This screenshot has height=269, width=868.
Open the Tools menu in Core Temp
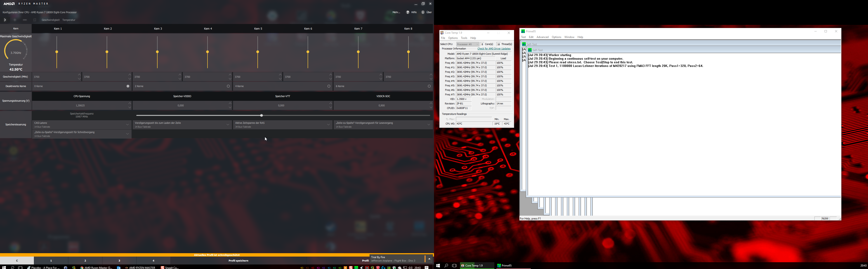point(464,38)
